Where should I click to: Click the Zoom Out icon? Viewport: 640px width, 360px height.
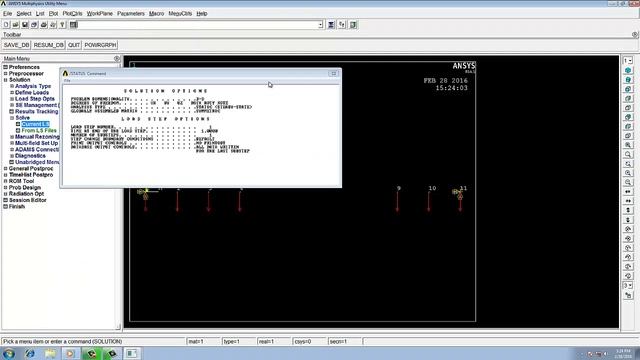[x=628, y=182]
